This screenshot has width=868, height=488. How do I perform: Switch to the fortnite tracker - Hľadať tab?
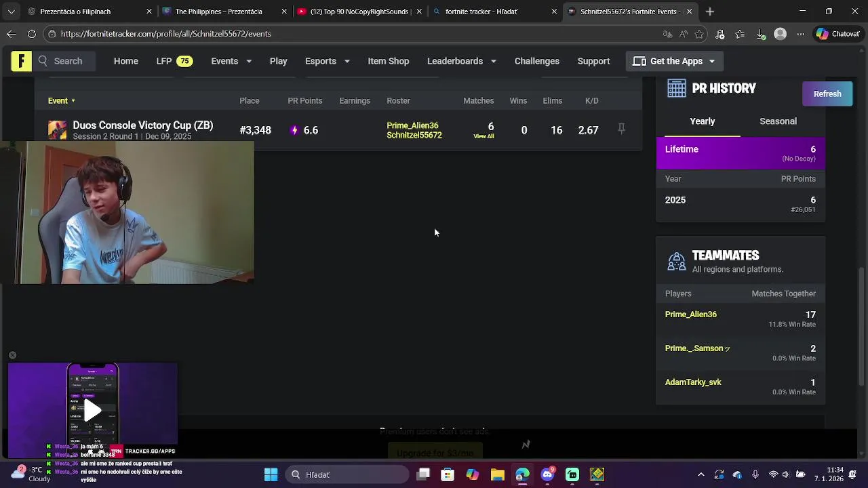495,12
